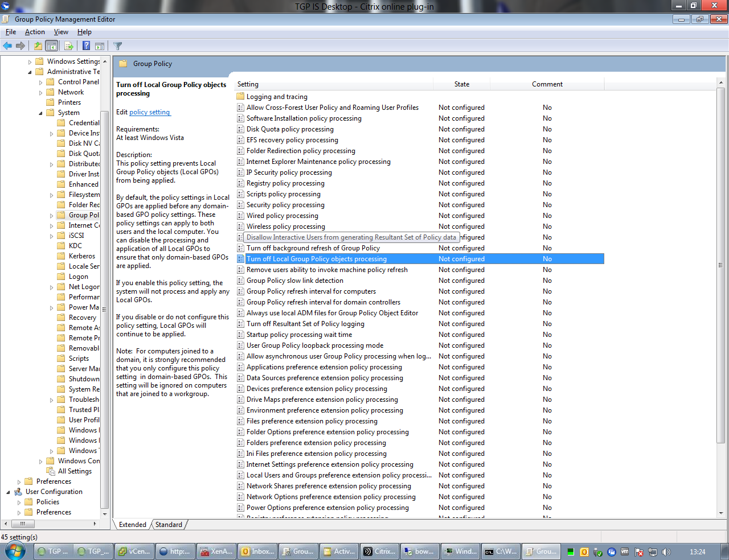
Task: Select the All Settings tree item
Action: 75,471
